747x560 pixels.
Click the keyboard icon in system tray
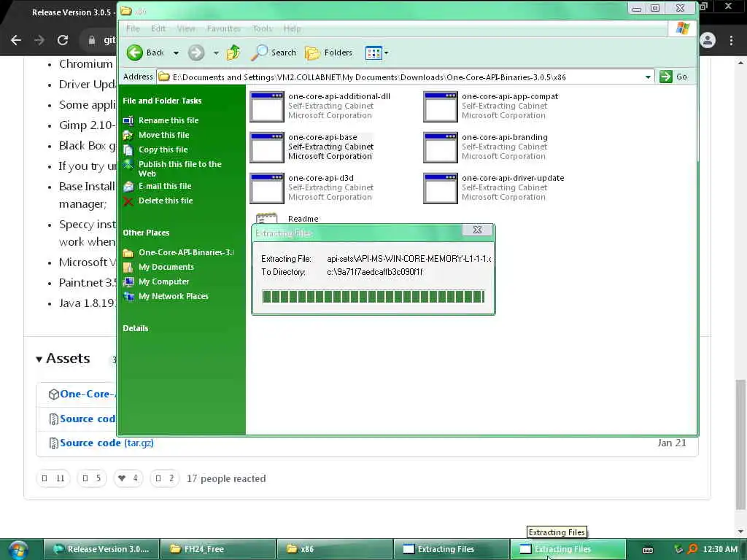648,550
